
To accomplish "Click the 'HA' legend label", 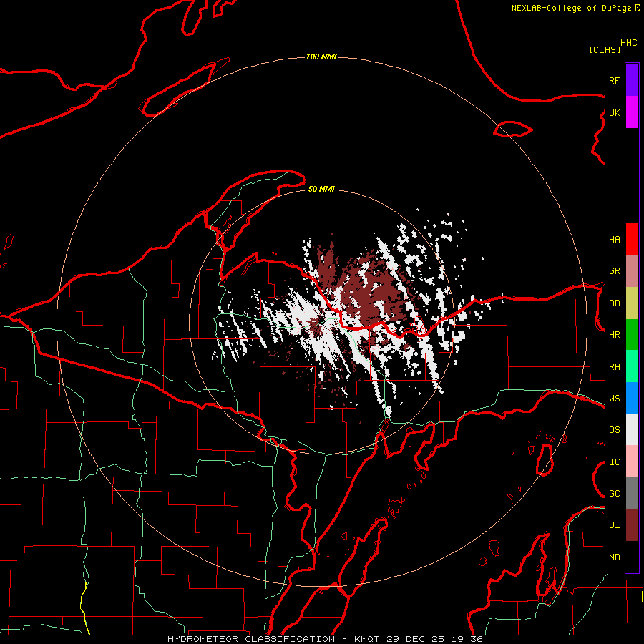I will (x=614, y=240).
